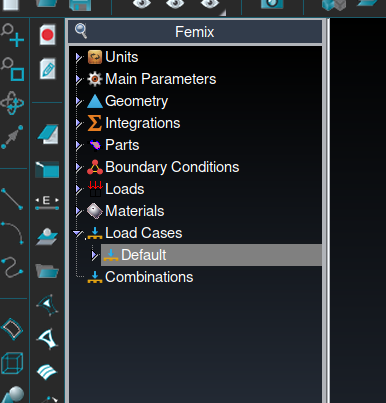The image size is (386, 403).
Task: Click the blue triangle Geometry icon
Action: [x=95, y=101]
